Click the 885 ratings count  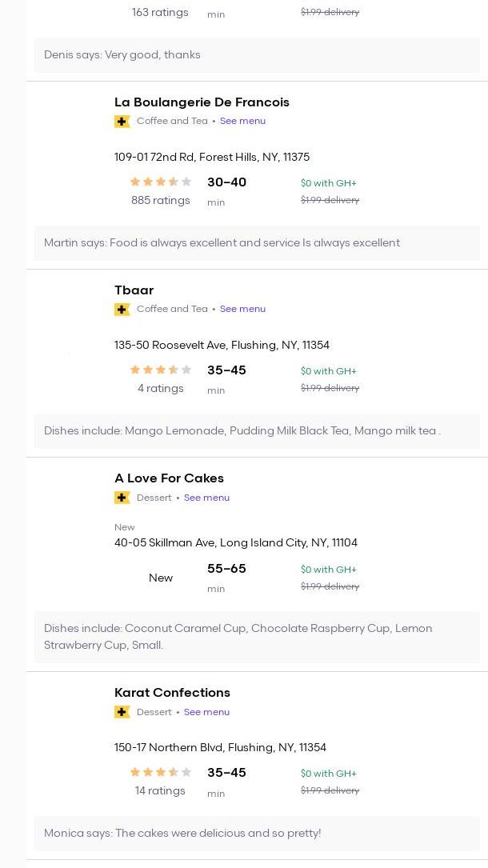point(161,201)
